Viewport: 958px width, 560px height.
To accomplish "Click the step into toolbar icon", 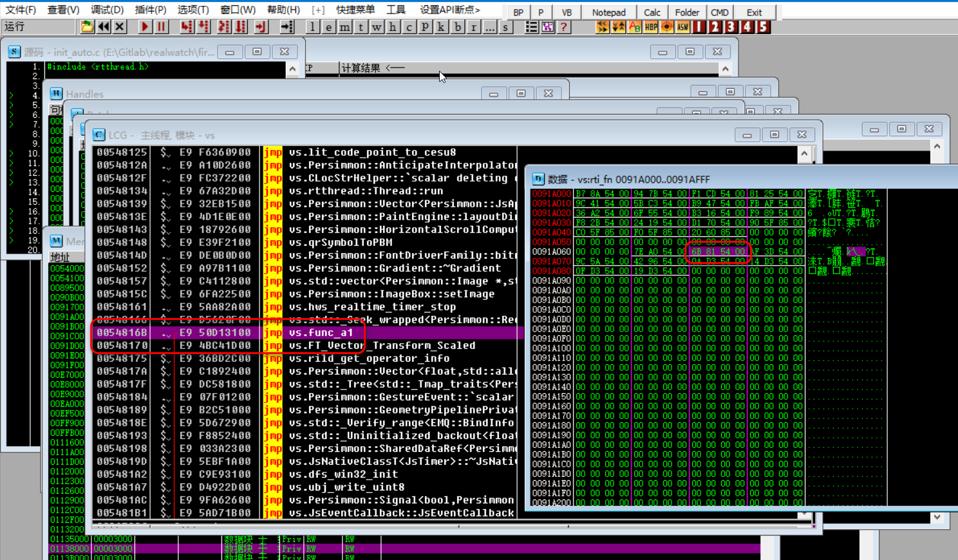I will (187, 26).
